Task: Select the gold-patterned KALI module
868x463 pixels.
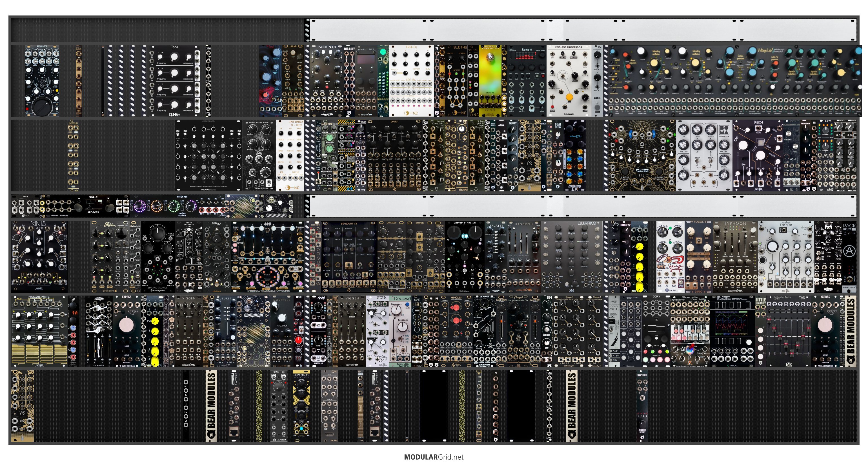Action: click(x=642, y=156)
